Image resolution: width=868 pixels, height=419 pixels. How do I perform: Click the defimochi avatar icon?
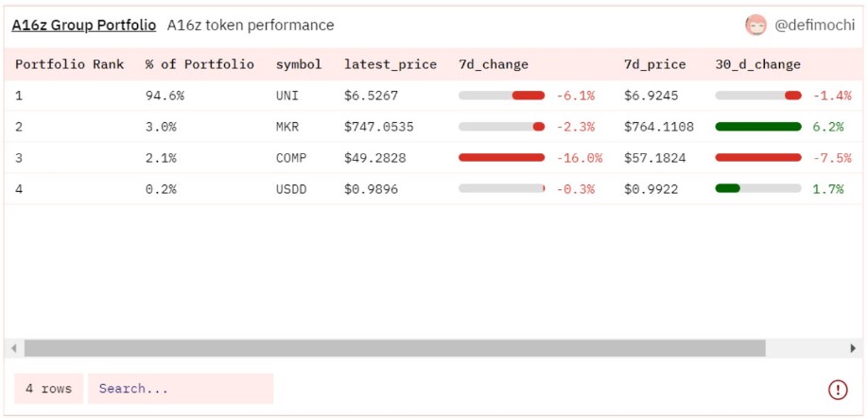[755, 26]
